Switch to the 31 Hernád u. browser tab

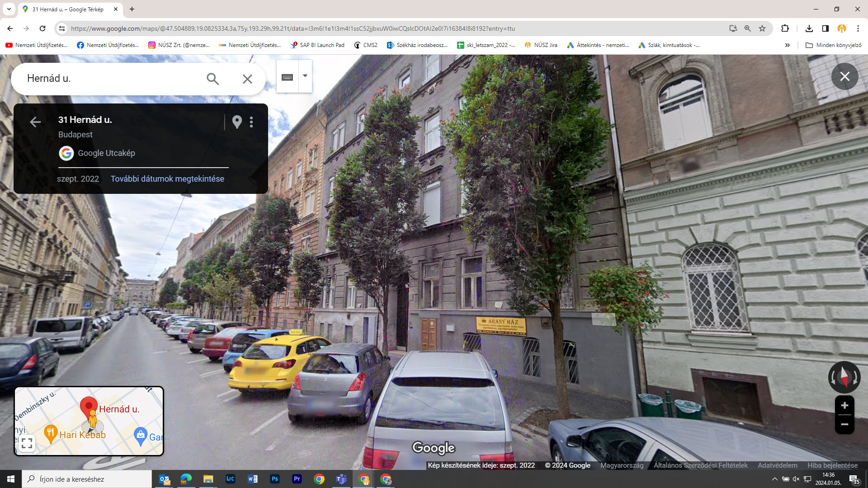coord(68,9)
